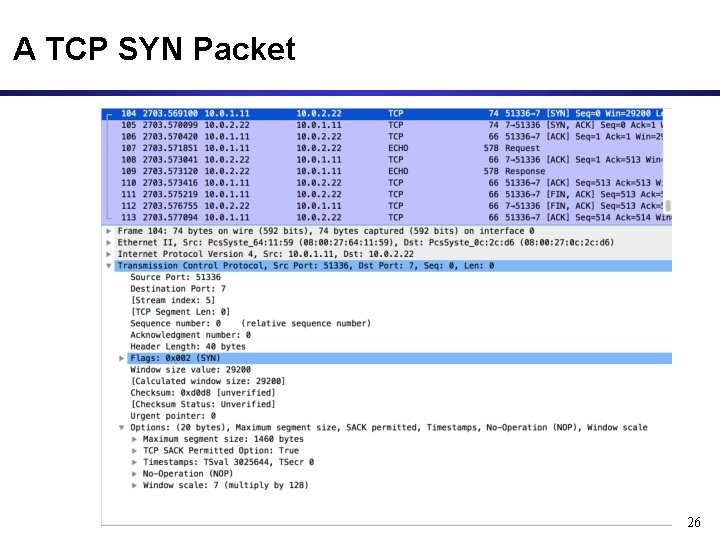Viewport: 720px width, 540px height.
Task: Expand the Ethernet II details row
Action: coord(109,242)
